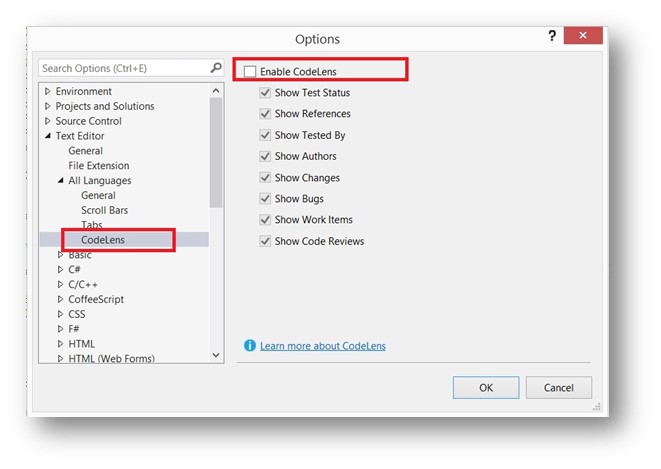Expand the Environment node arrow
Screen dimensions: 661x469
tap(48, 91)
